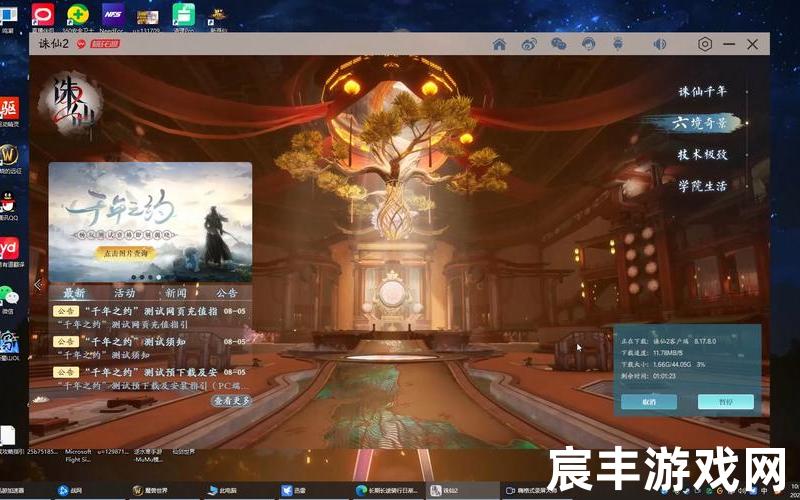Image resolution: width=800 pixels, height=500 pixels.
Task: Click the 剩余时间 01:01:23 text
Action: 648,376
